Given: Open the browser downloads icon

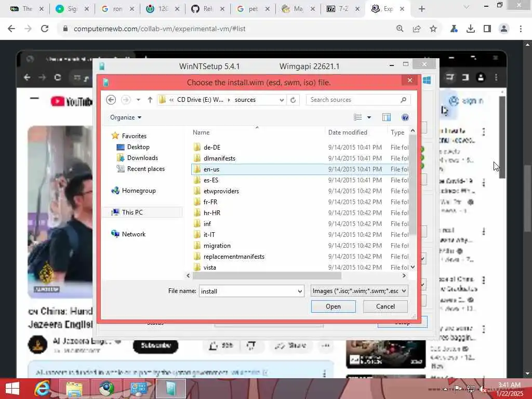Looking at the screenshot, I should 471,29.
